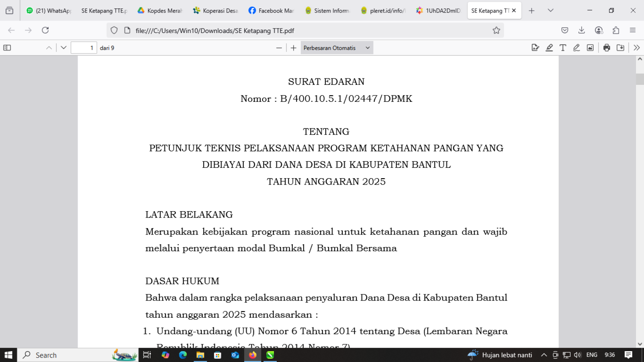Go forward in browser history
The width and height of the screenshot is (644, 362).
[28, 30]
